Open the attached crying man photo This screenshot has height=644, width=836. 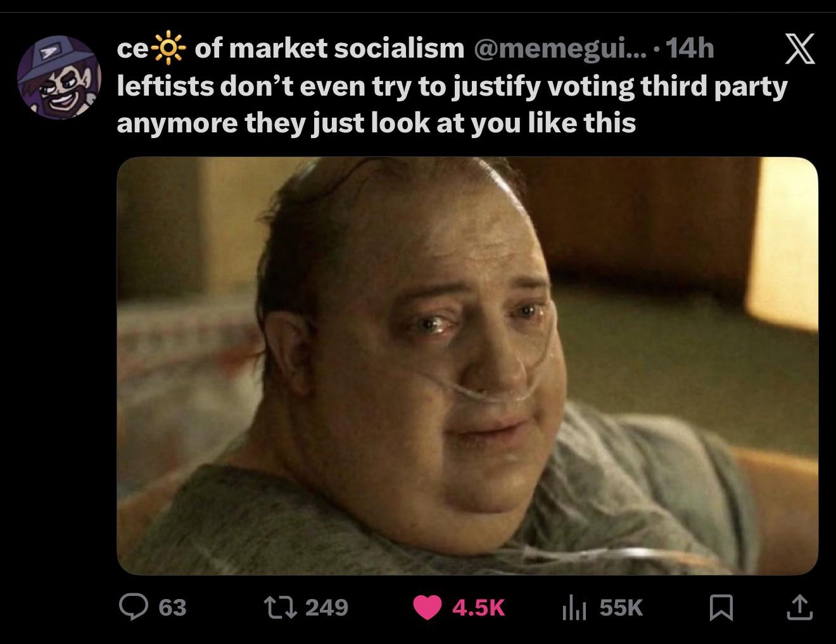point(467,366)
